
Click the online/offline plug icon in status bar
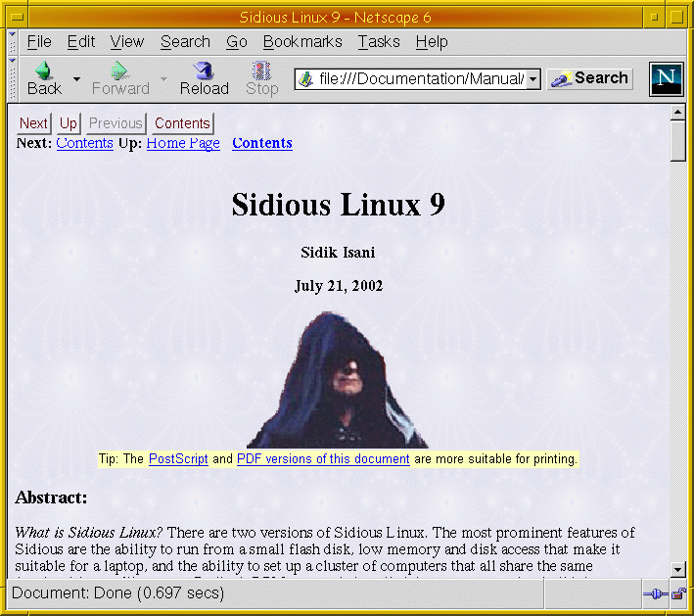click(656, 593)
